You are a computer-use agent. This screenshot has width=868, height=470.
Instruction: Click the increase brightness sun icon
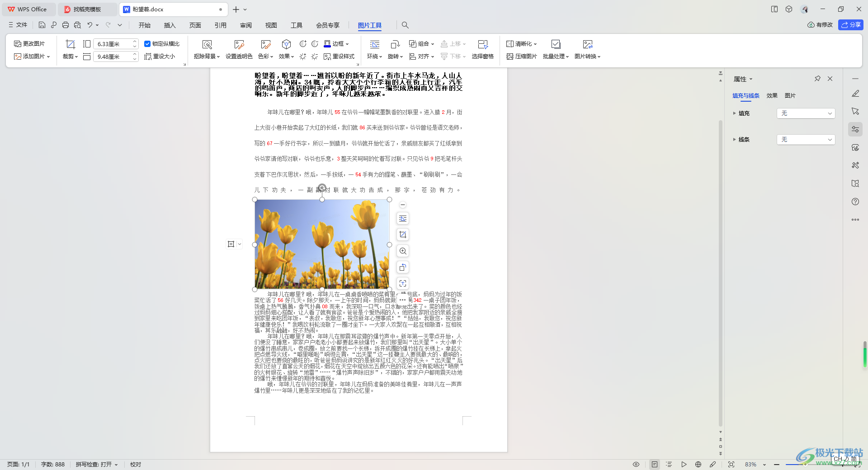tap(303, 56)
